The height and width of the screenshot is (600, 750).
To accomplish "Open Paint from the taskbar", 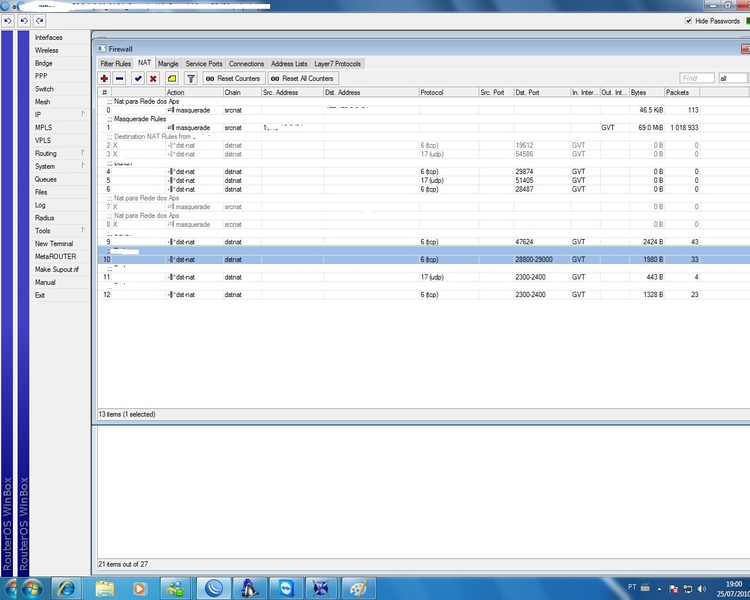I will point(358,589).
